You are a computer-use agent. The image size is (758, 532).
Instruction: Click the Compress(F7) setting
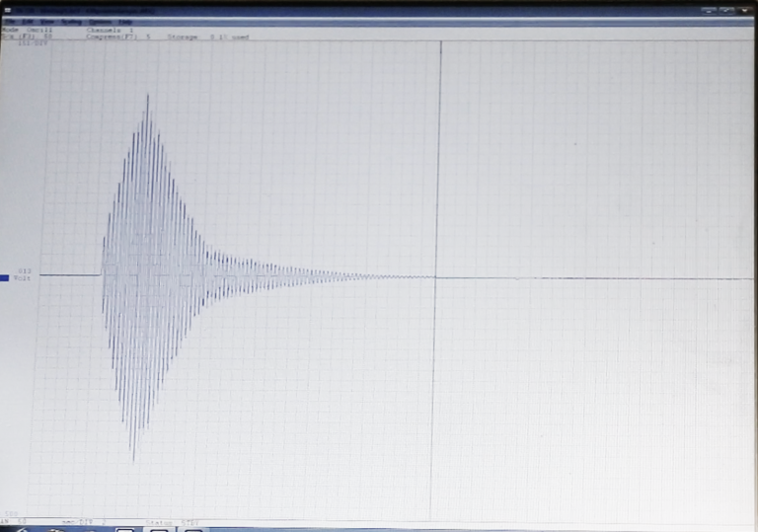(x=118, y=37)
